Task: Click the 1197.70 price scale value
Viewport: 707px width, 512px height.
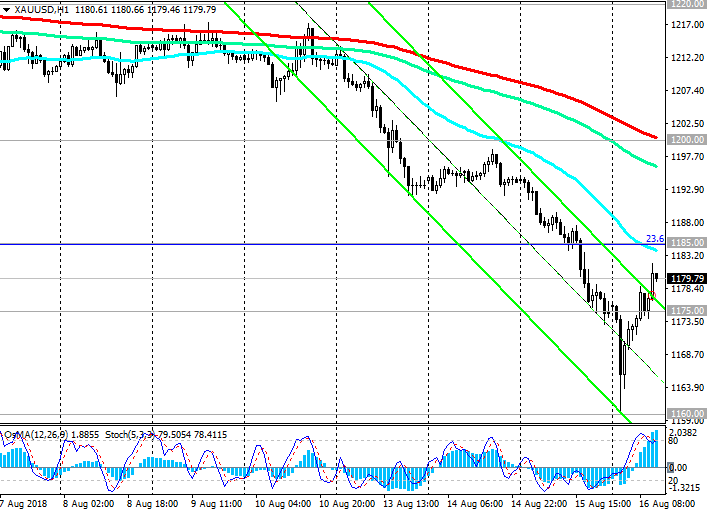Action: coord(687,156)
